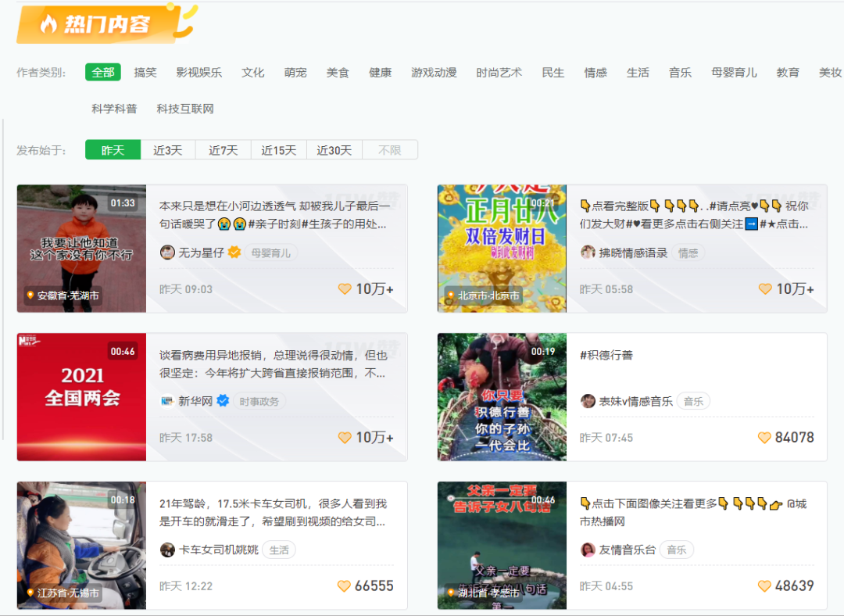
Task: Select the 昨天 date filter
Action: [113, 149]
